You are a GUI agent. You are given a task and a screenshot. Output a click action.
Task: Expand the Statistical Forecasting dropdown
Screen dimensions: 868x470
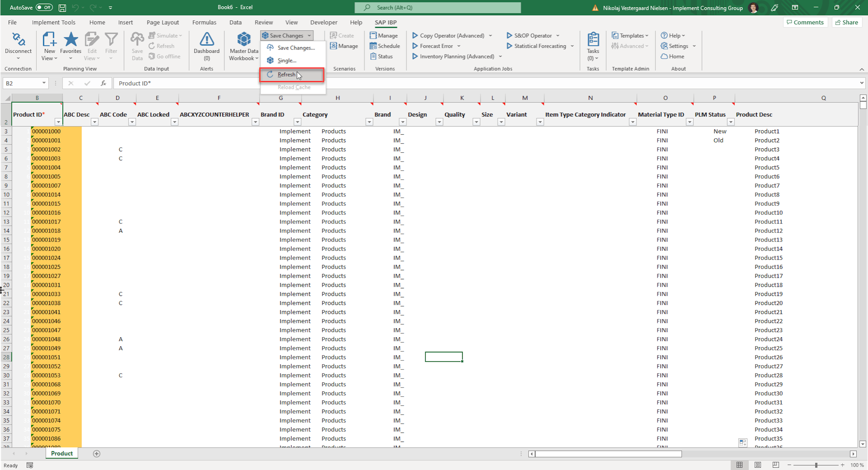click(x=572, y=46)
